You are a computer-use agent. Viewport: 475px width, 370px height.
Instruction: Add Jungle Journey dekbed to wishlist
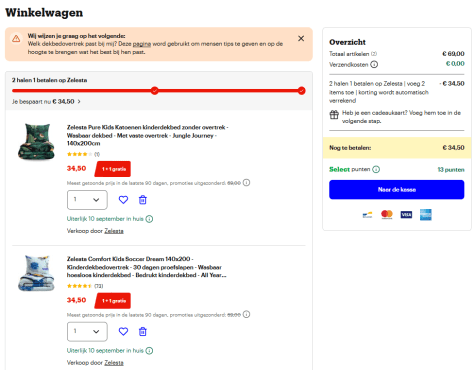pyautogui.click(x=123, y=200)
